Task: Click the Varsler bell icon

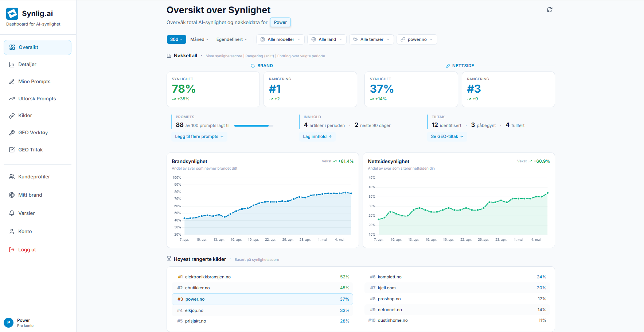Action: (x=12, y=213)
